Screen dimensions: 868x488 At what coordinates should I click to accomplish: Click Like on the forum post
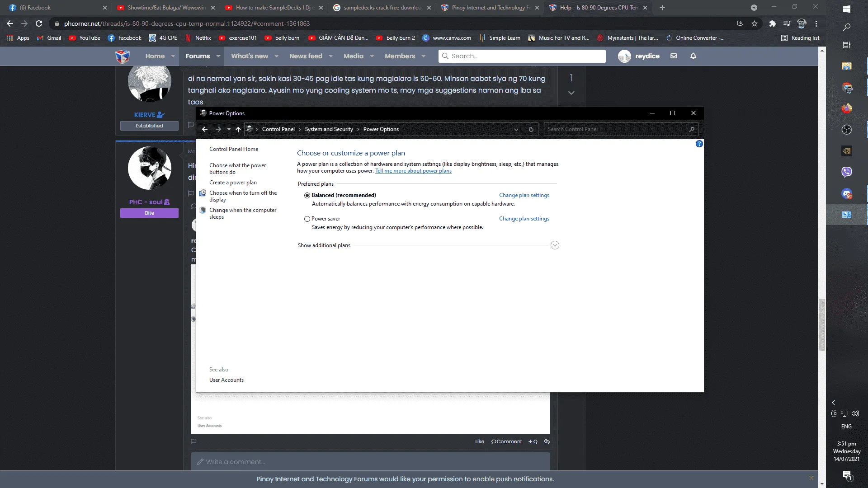(480, 441)
